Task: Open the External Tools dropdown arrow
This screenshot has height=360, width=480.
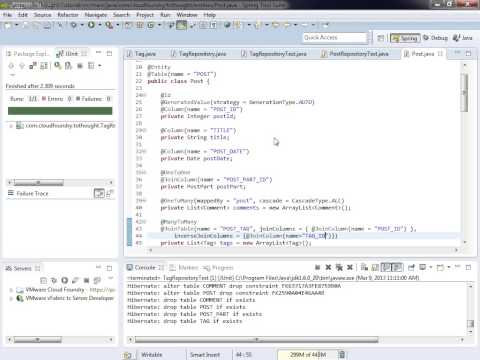Action: (117, 25)
